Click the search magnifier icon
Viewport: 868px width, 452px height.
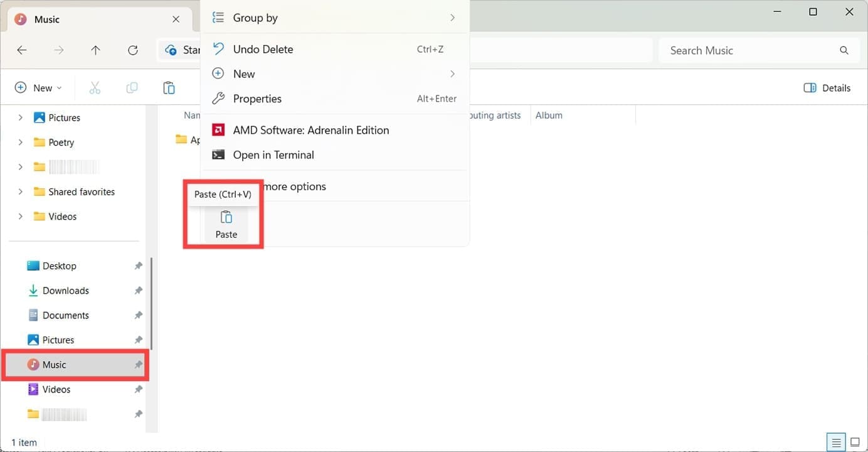tap(844, 50)
